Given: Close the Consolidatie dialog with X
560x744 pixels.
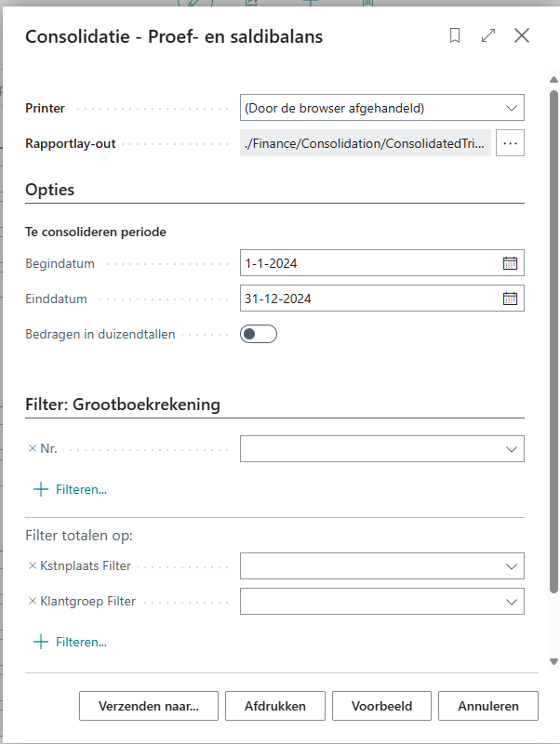Looking at the screenshot, I should pos(522,35).
